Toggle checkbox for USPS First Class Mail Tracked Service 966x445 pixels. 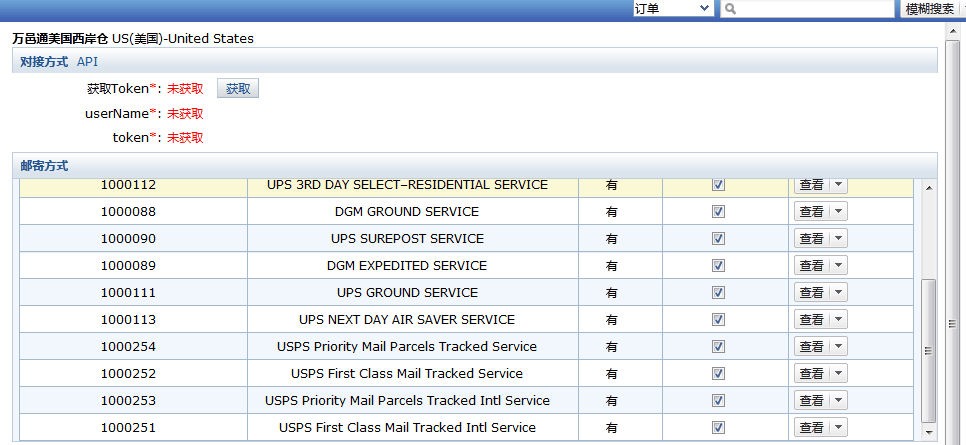click(718, 374)
